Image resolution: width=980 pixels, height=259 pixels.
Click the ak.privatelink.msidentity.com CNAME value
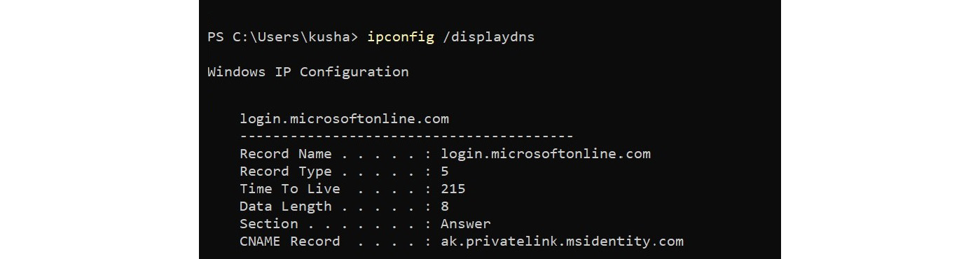pyautogui.click(x=562, y=241)
